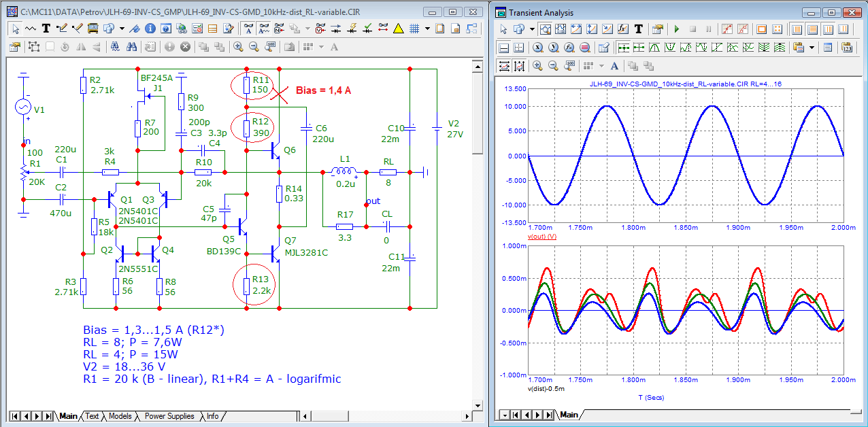This screenshot has height=427, width=868.
Task: Click transistor label MJL3281C
Action: click(x=305, y=252)
